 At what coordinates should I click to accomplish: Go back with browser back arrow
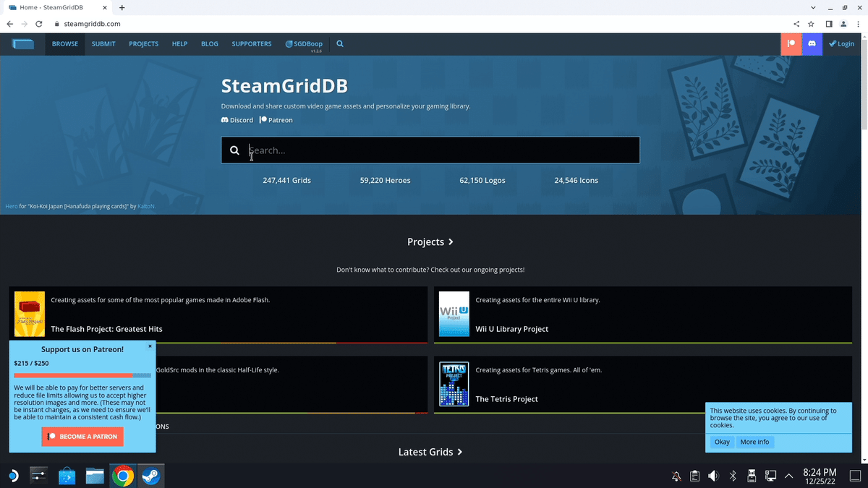pos(9,24)
